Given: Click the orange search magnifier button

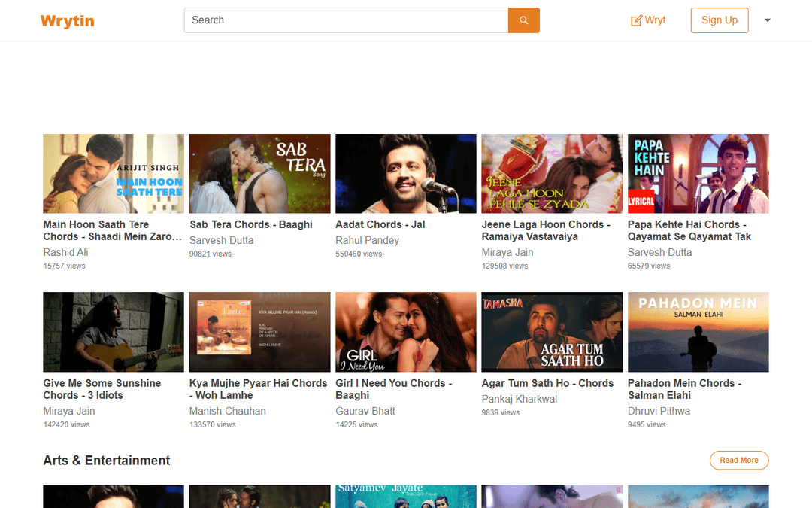Looking at the screenshot, I should (x=523, y=20).
